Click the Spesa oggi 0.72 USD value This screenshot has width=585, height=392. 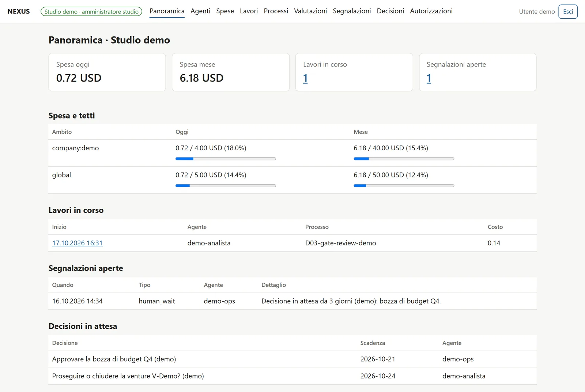click(79, 78)
